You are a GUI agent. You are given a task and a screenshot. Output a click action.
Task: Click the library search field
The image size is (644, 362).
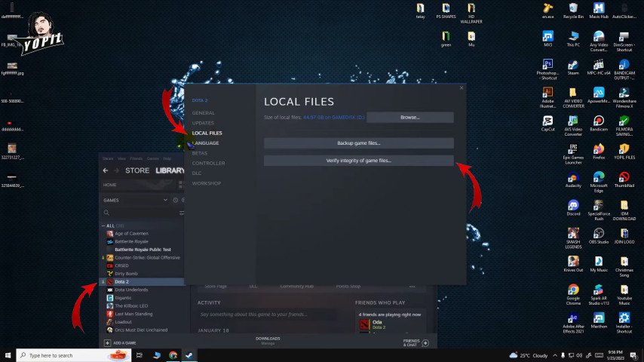(140, 213)
